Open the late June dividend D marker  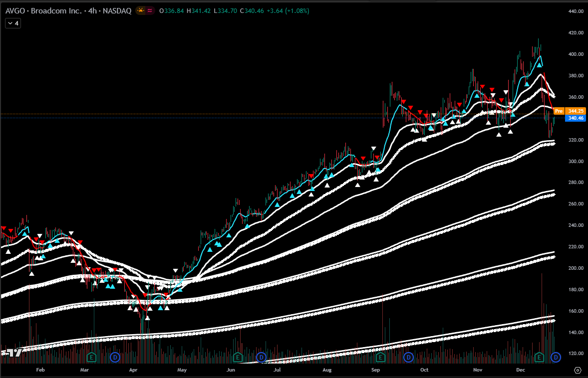(x=261, y=358)
